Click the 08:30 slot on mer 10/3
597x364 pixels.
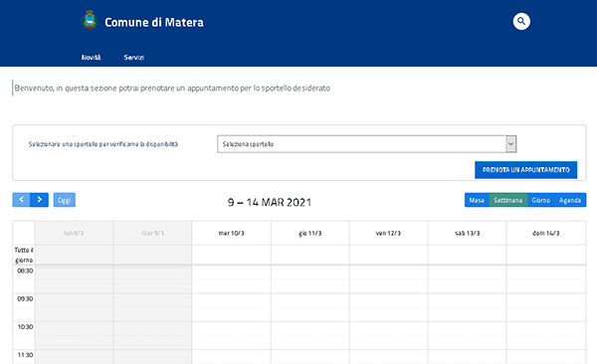(232, 273)
